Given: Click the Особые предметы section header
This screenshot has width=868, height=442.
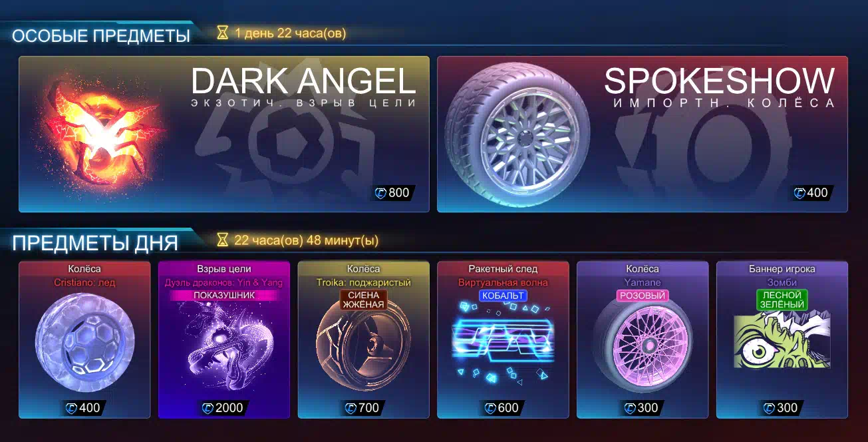Looking at the screenshot, I should pos(101,36).
